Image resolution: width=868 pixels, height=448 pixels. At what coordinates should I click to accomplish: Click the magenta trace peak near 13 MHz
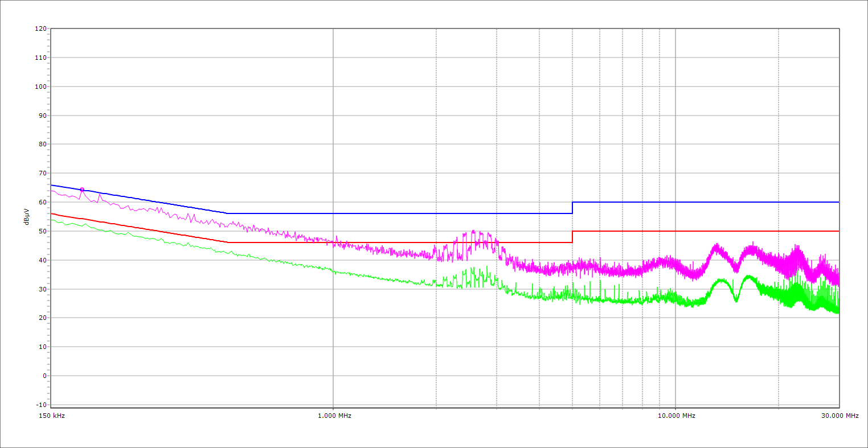point(716,246)
